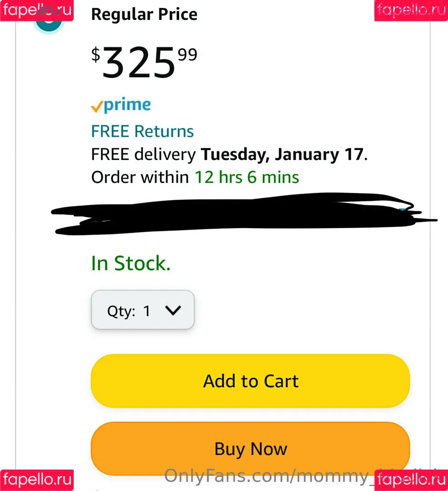Click the 325 price amount

tap(138, 63)
